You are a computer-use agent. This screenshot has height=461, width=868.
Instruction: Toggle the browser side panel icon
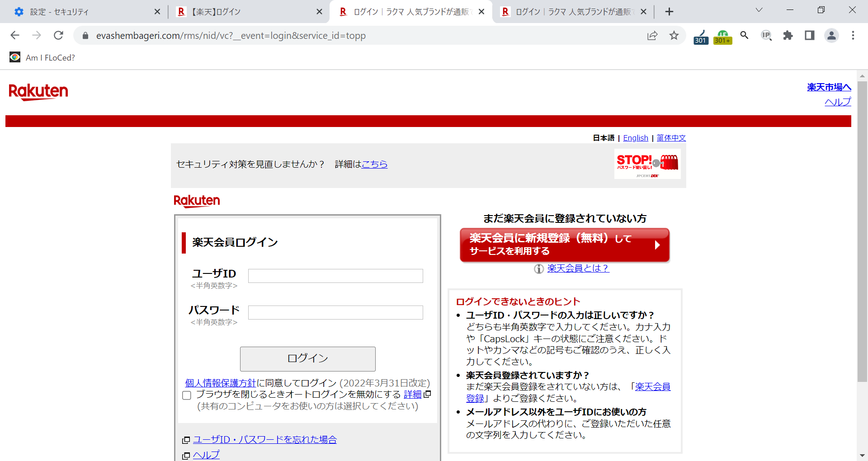coord(810,35)
